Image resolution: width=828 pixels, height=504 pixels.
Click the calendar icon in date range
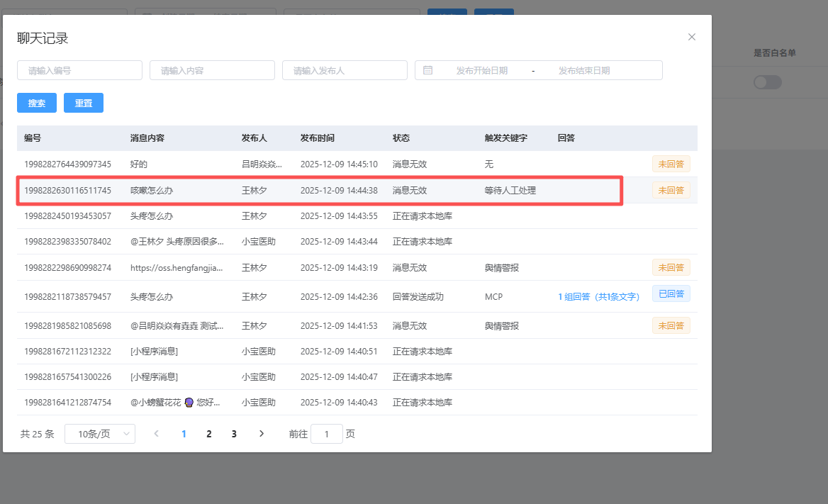point(428,70)
